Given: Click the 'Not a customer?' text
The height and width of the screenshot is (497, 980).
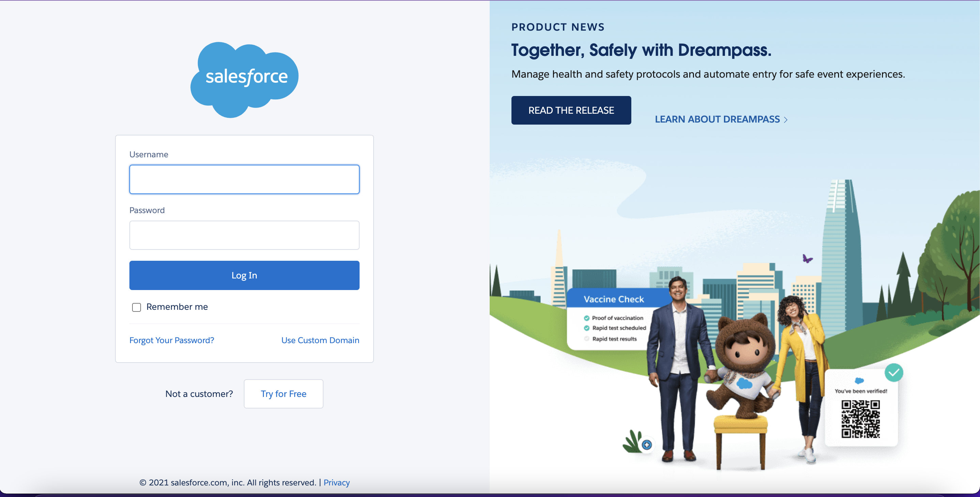Looking at the screenshot, I should point(199,394).
